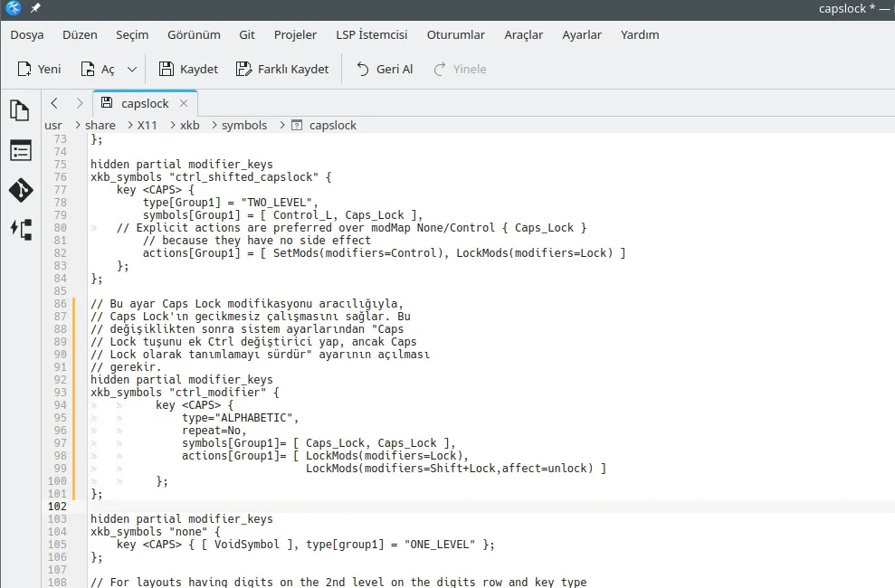Click text "repeat=No," on line 96

[214, 431]
